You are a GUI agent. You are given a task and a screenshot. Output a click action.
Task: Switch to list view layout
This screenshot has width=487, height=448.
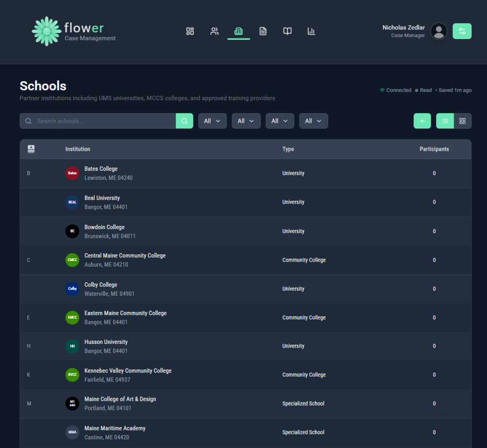pos(445,121)
